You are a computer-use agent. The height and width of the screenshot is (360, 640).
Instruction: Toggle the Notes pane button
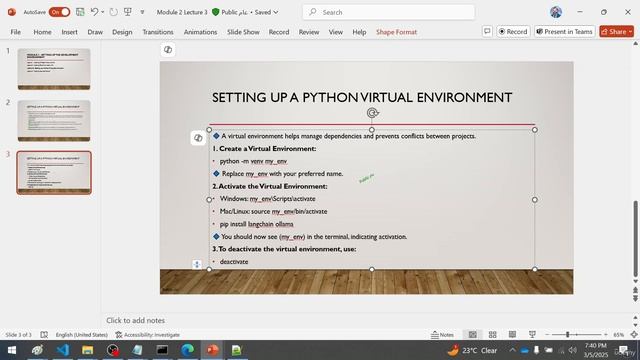click(442, 335)
